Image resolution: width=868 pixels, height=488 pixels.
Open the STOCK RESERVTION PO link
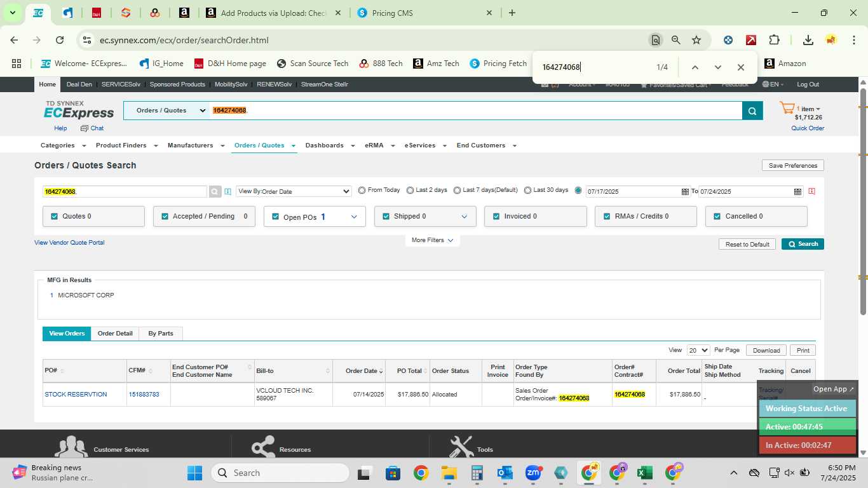pyautogui.click(x=76, y=395)
